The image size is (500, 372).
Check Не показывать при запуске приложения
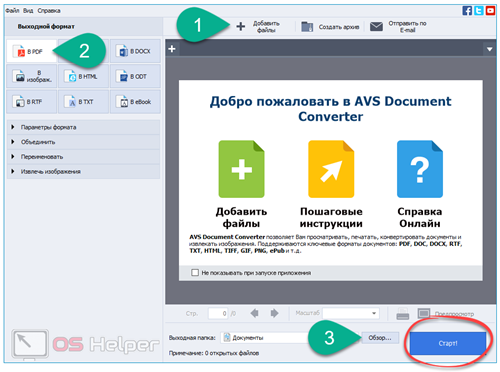point(195,273)
